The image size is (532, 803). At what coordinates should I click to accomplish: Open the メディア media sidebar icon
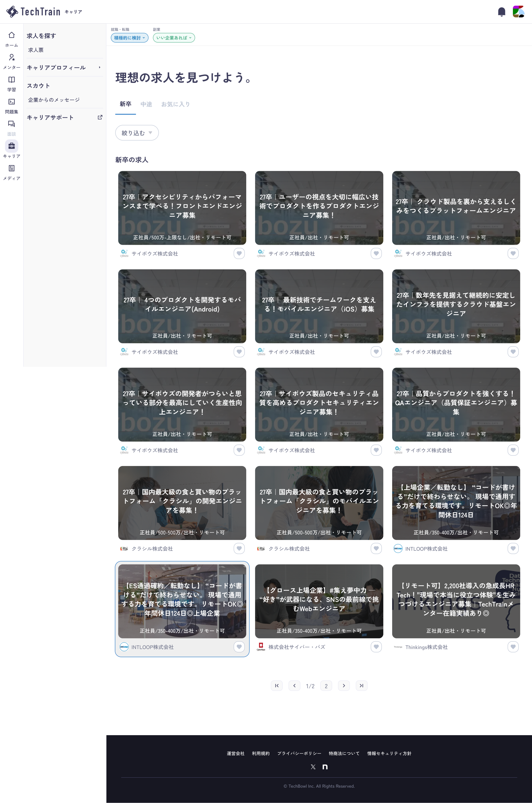tap(12, 168)
